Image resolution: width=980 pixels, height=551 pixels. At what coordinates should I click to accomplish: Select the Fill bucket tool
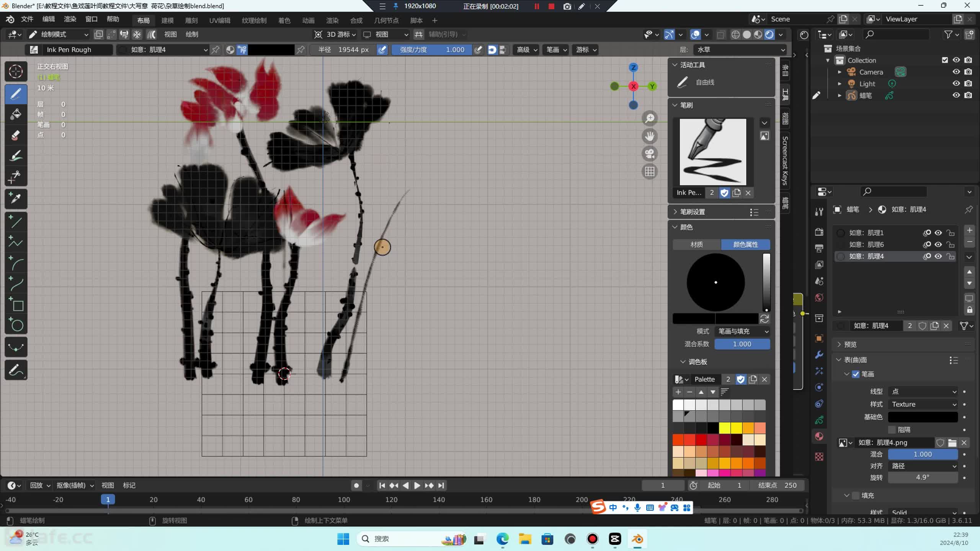(x=16, y=114)
